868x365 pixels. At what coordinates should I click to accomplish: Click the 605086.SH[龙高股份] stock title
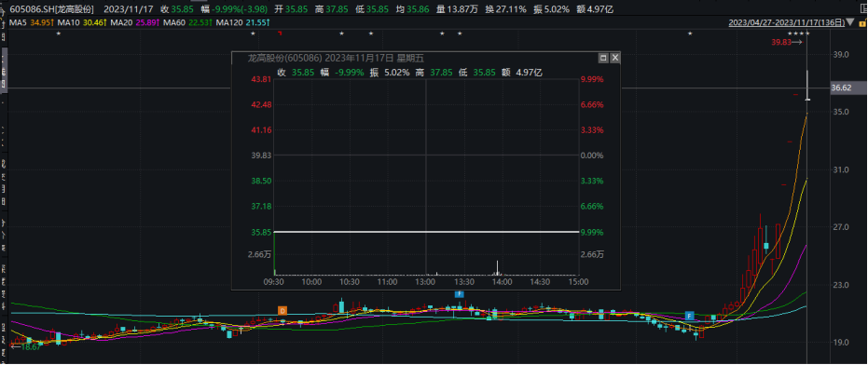(x=52, y=9)
